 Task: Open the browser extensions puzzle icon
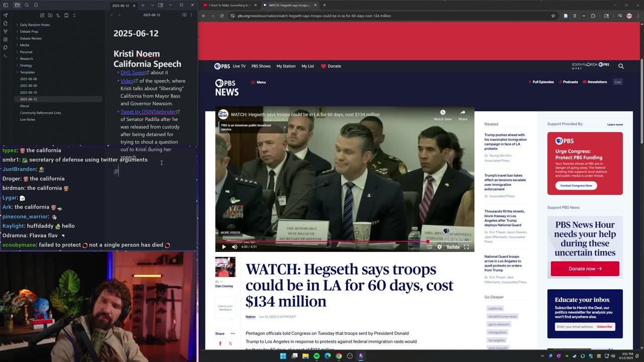point(593,16)
